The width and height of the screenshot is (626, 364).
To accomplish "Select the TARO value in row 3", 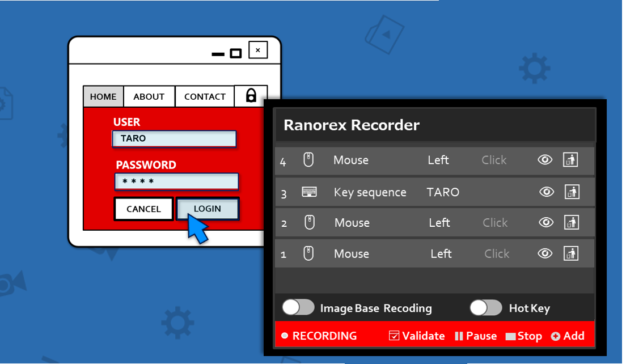I will pyautogui.click(x=443, y=192).
